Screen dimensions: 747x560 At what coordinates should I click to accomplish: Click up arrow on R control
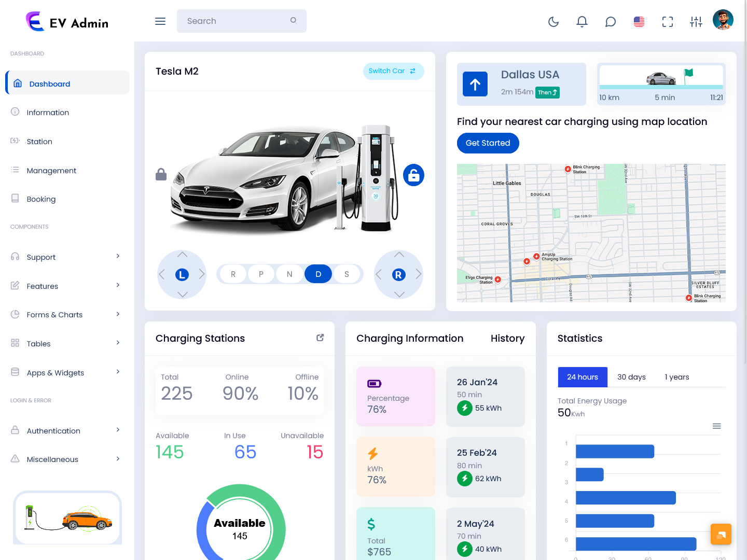point(399,255)
